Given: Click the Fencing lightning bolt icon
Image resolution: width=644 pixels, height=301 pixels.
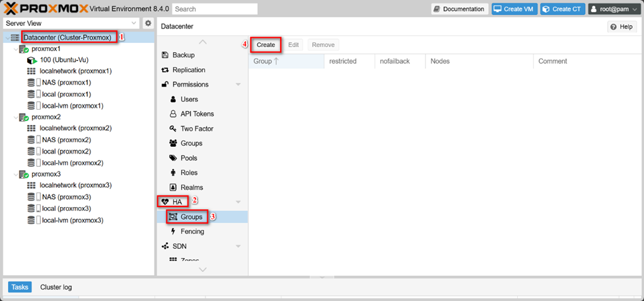Looking at the screenshot, I should (x=173, y=232).
